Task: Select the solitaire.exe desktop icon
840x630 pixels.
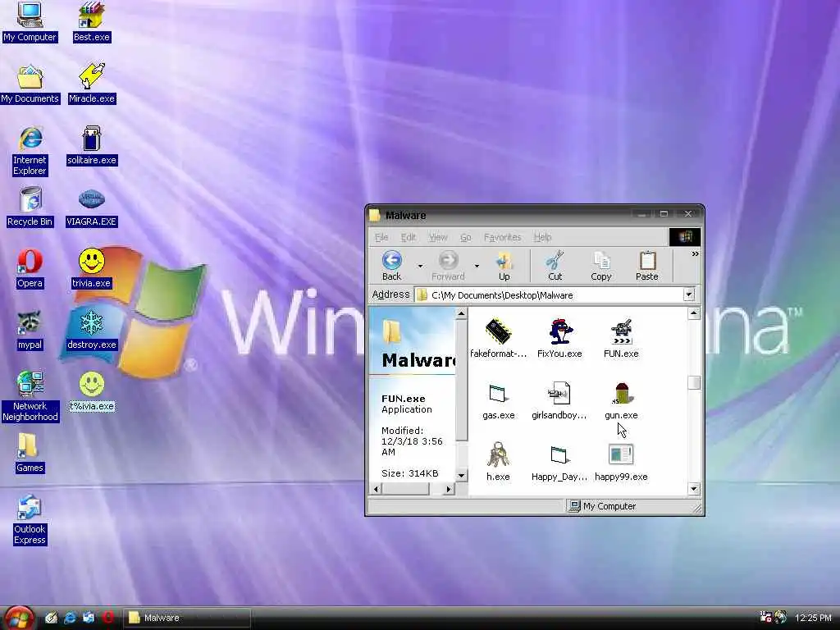Action: pos(92,146)
